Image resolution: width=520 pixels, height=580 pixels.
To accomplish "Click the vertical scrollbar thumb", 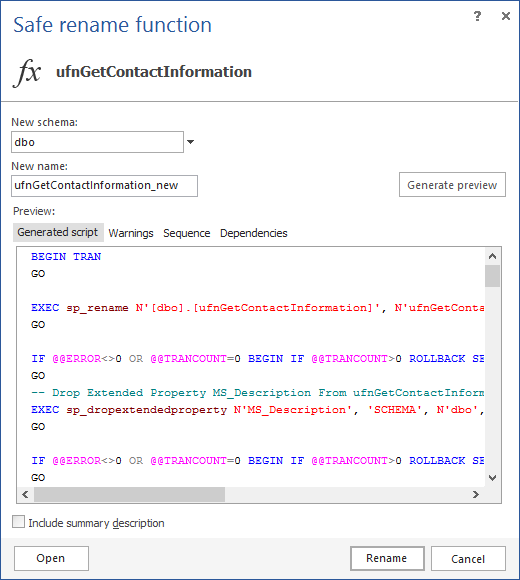I will click(x=492, y=276).
